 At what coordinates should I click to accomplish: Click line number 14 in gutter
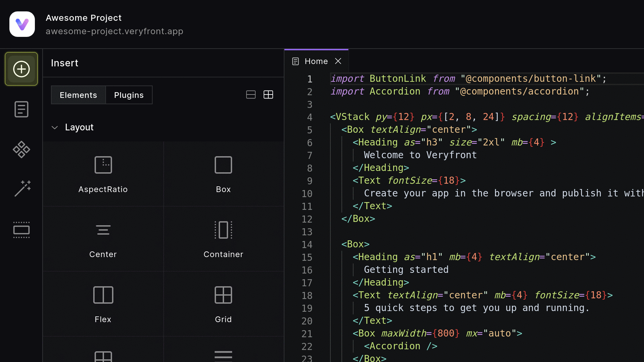click(307, 245)
